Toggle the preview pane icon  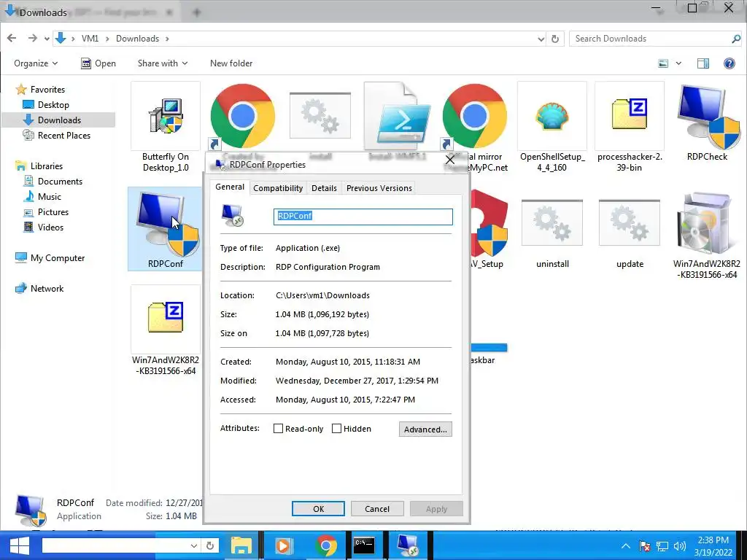pyautogui.click(x=703, y=63)
